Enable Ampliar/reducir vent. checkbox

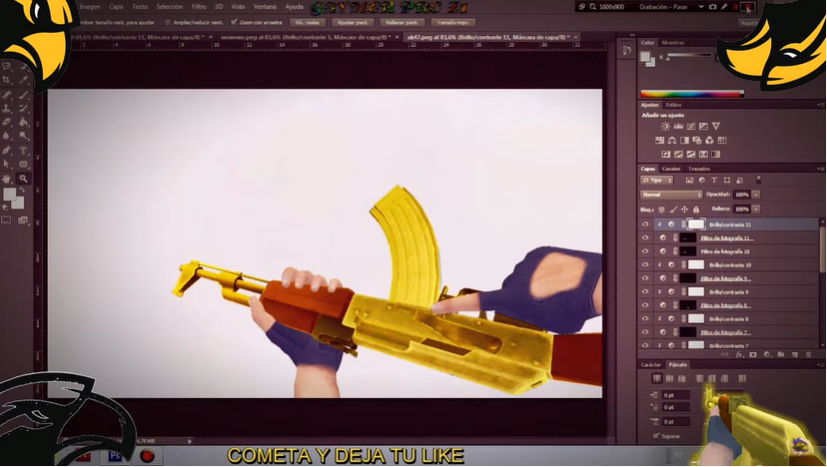click(168, 23)
